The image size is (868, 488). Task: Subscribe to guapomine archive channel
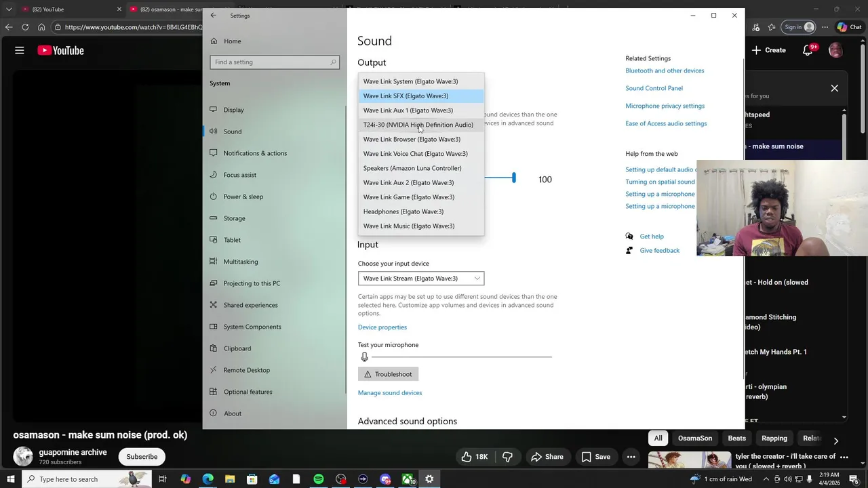(142, 457)
